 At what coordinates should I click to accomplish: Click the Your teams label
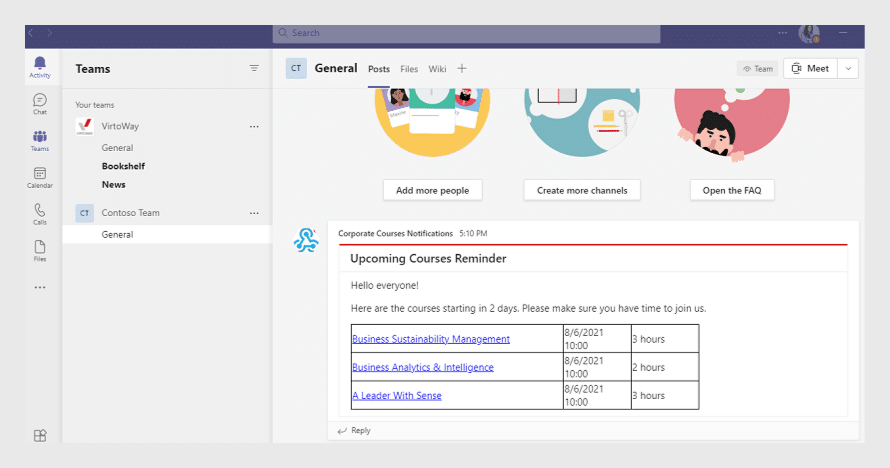[x=95, y=105]
